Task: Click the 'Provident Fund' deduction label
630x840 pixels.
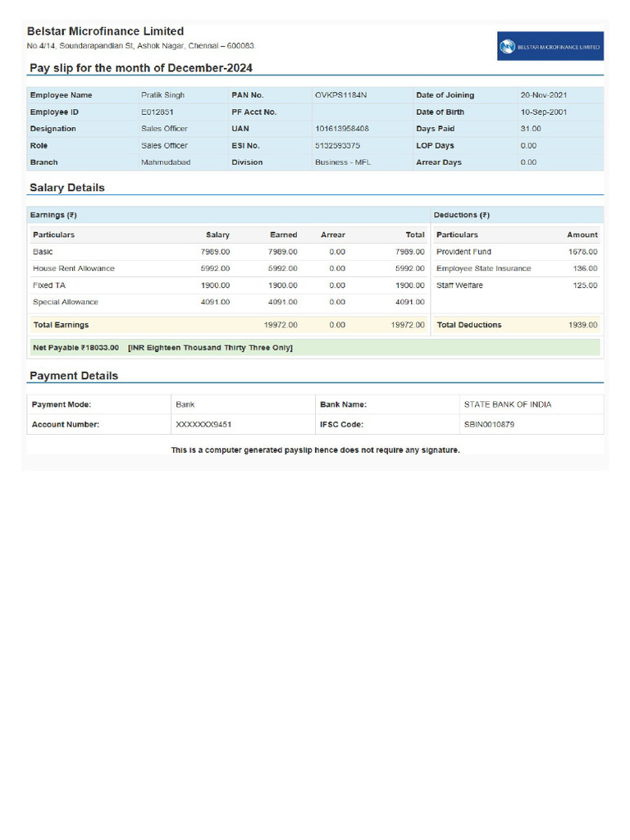Action: (463, 252)
